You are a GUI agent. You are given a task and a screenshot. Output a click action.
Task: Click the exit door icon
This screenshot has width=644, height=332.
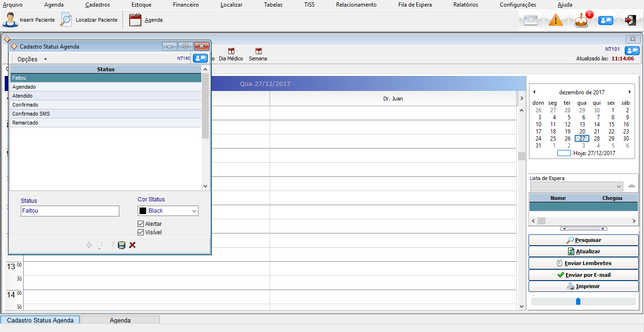(x=630, y=20)
